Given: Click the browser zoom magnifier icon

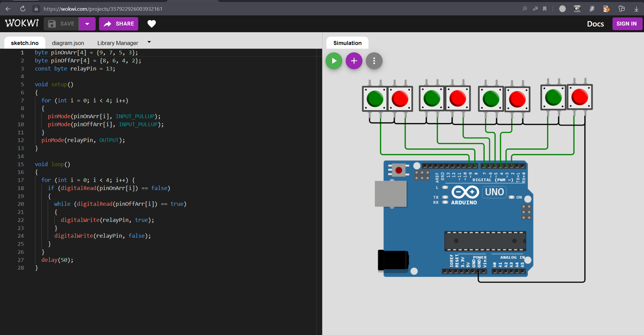Looking at the screenshot, I should pyautogui.click(x=525, y=9).
